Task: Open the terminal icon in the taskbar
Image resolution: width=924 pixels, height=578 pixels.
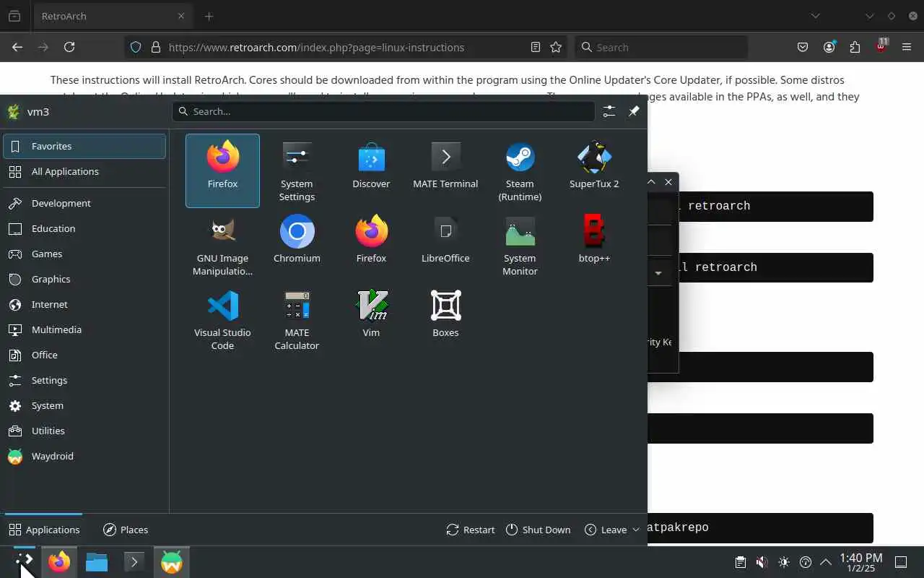Action: tap(134, 562)
